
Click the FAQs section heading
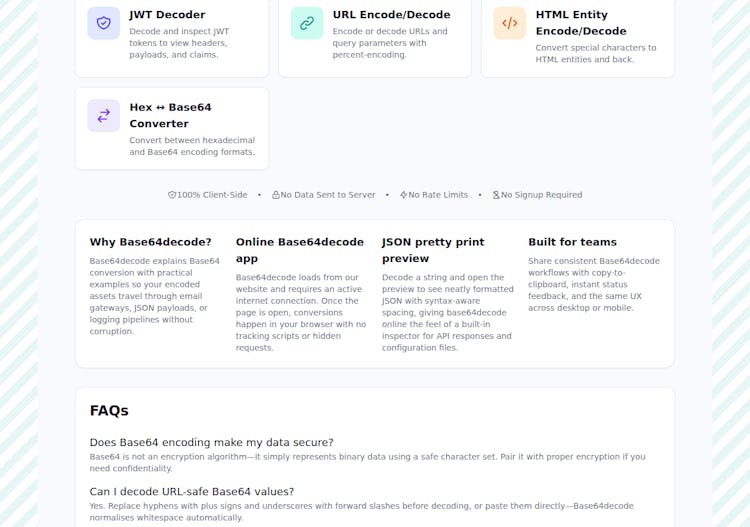pos(109,410)
